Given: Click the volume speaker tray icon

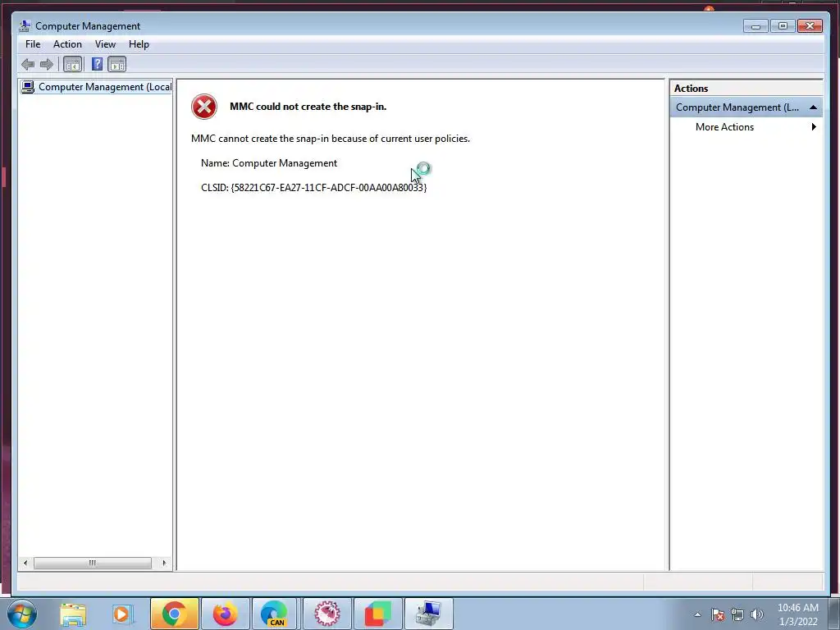Looking at the screenshot, I should point(756,614).
